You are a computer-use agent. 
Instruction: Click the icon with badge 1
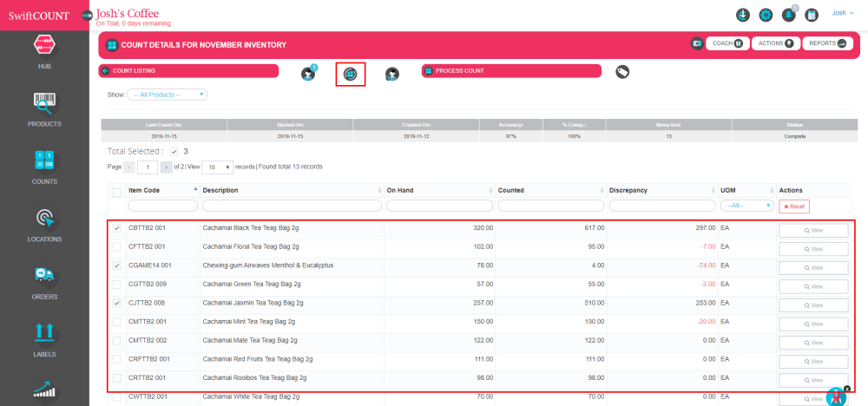(308, 74)
